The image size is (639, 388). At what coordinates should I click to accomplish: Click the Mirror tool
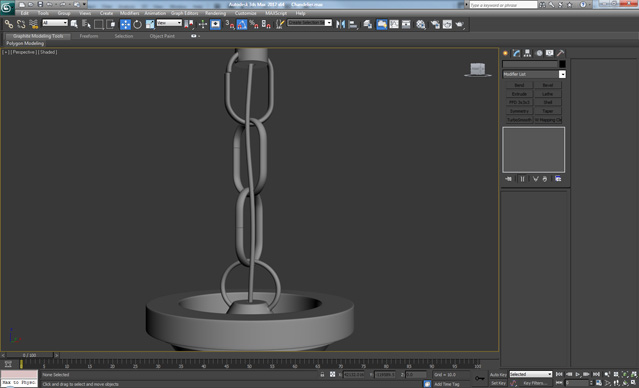[x=340, y=24]
